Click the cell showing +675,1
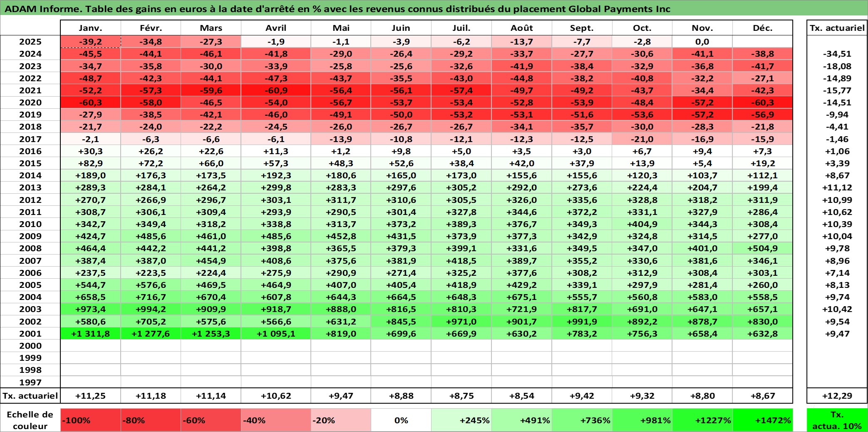 click(522, 297)
